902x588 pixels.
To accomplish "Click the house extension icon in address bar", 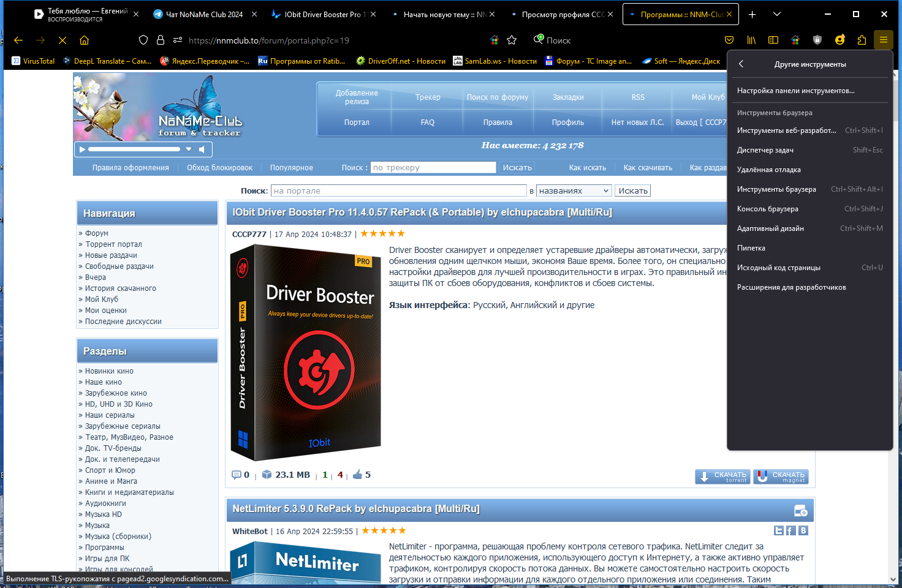I will click(x=495, y=40).
